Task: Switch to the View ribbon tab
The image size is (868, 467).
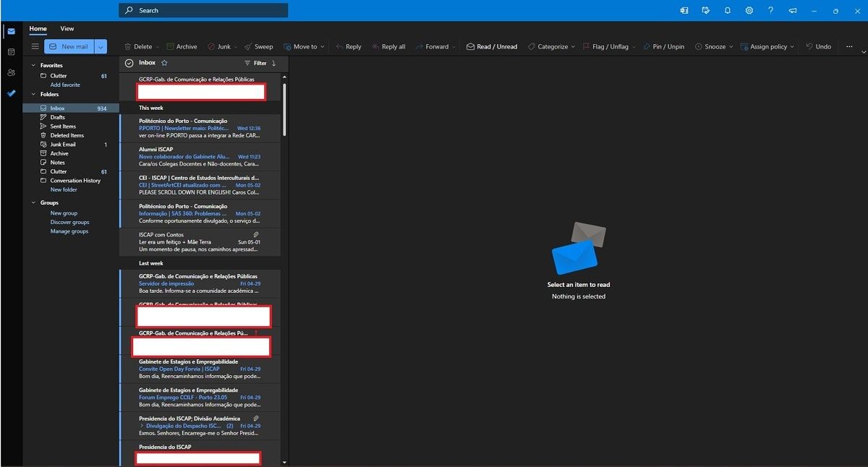Action: tap(67, 28)
